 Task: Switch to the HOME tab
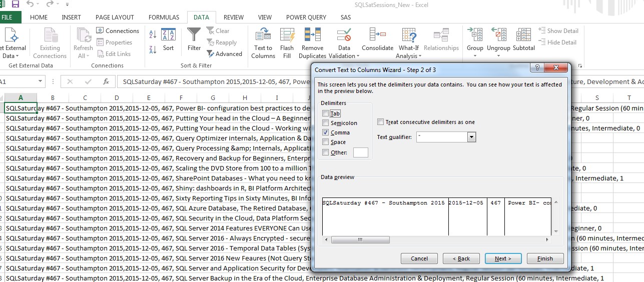pos(39,17)
